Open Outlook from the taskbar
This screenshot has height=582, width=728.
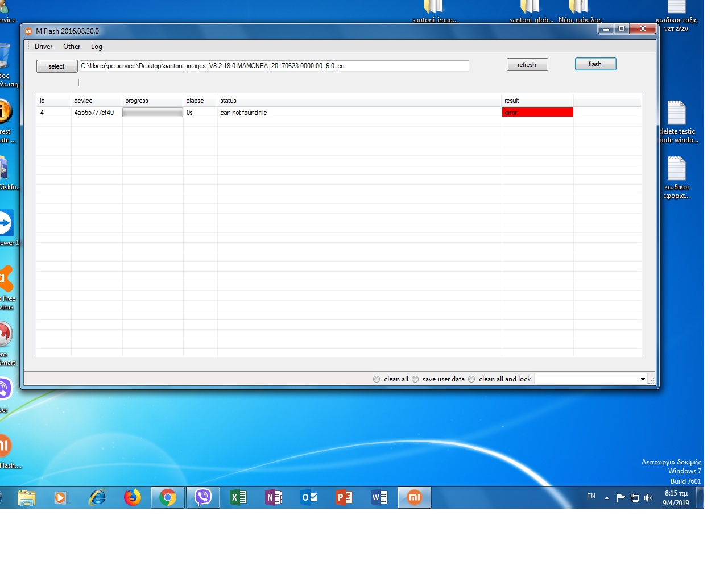click(x=309, y=498)
